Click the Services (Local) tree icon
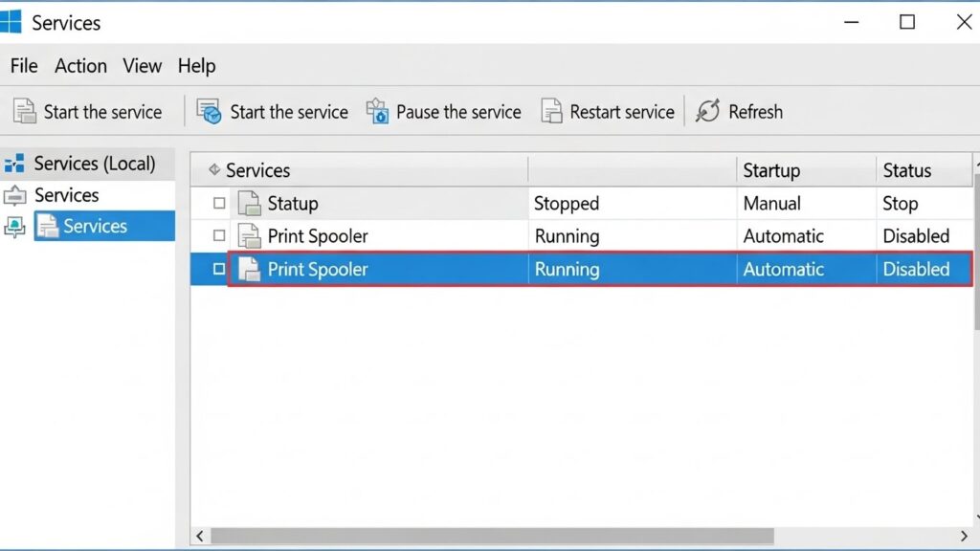980x551 pixels. pos(14,164)
